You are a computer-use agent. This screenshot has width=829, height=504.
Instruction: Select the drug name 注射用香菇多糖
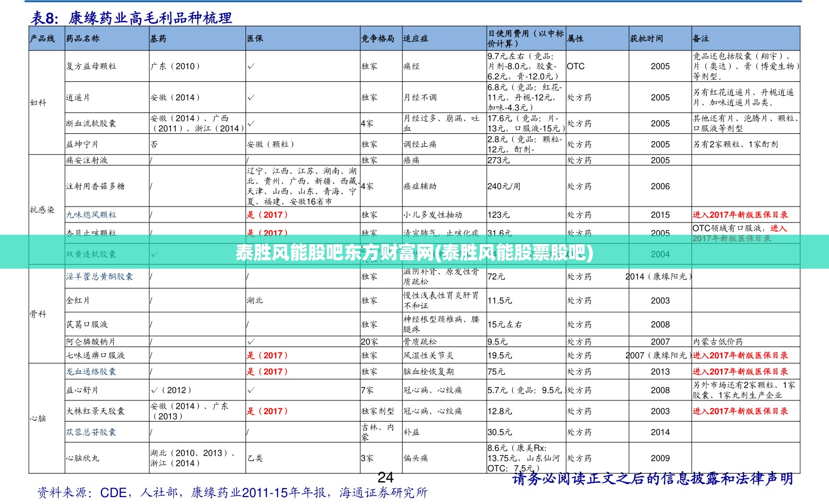pos(95,186)
